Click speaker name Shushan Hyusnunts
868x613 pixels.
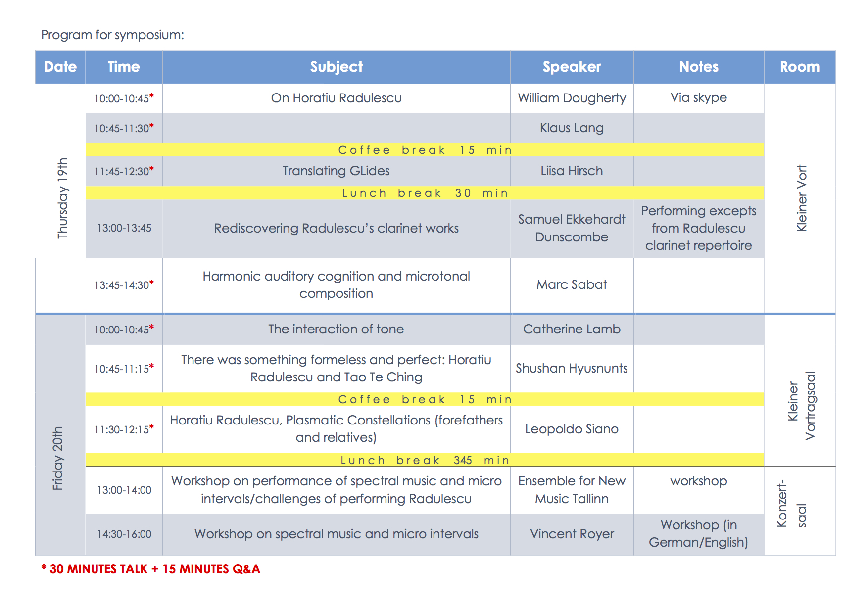[x=572, y=368]
